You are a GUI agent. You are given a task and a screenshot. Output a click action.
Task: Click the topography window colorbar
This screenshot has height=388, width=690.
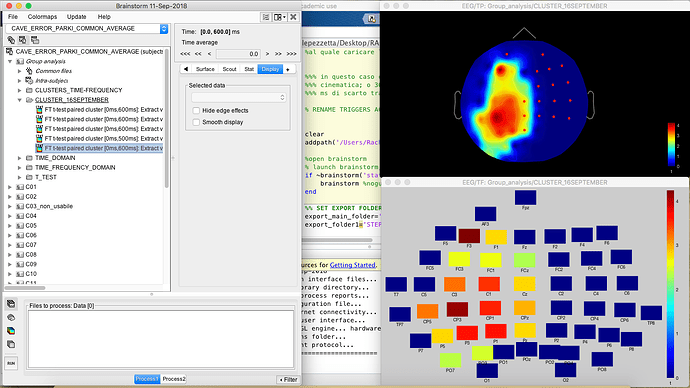[x=671, y=145]
